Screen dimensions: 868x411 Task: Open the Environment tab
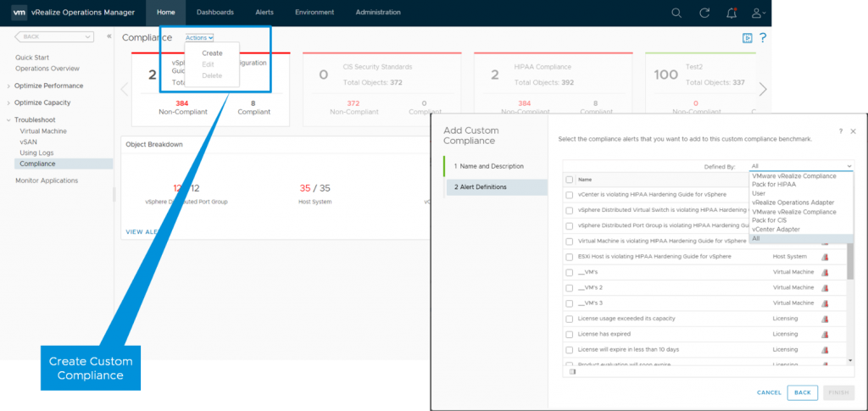(x=314, y=13)
